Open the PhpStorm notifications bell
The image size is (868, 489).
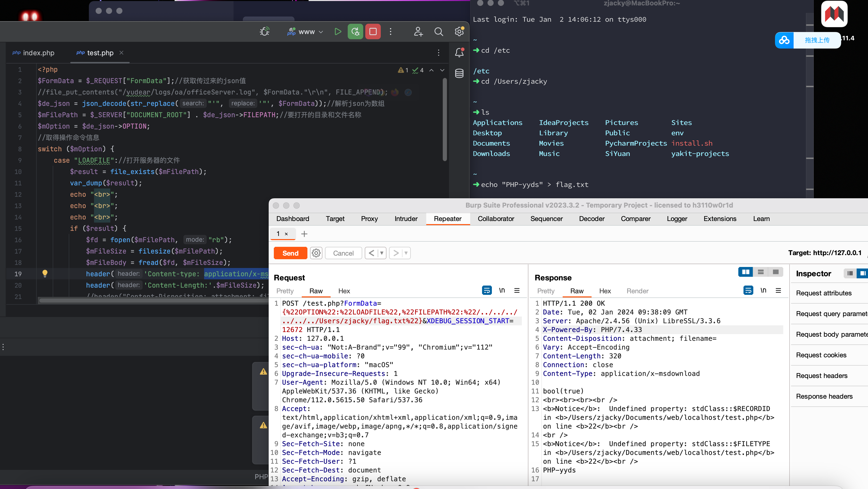459,52
